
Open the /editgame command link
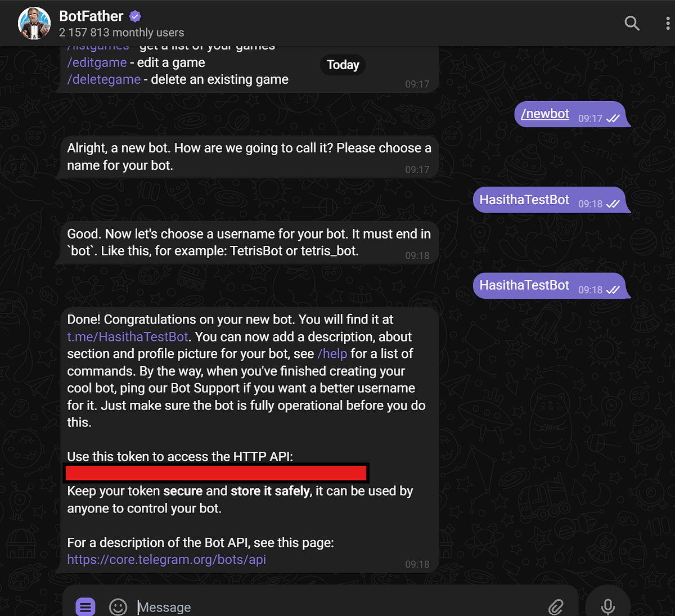point(97,62)
